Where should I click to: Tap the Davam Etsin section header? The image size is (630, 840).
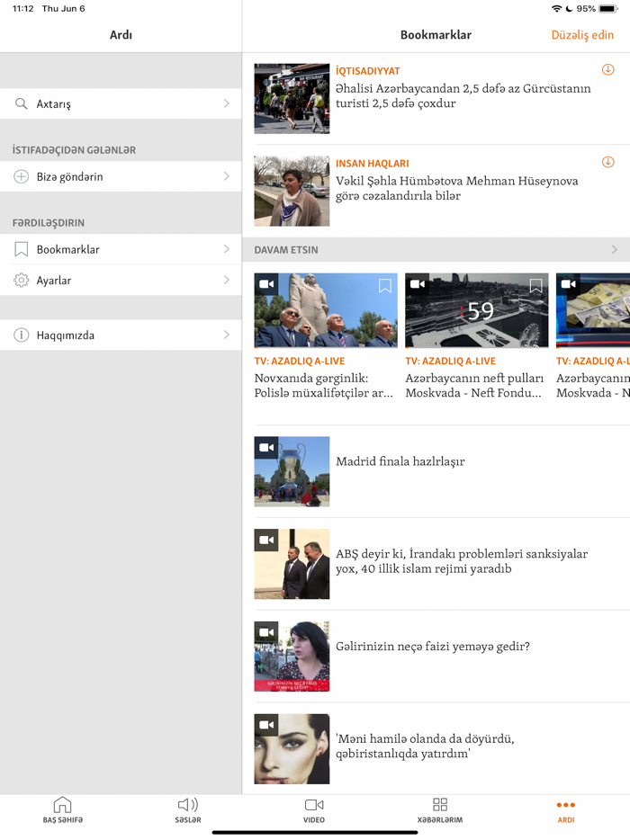click(436, 250)
